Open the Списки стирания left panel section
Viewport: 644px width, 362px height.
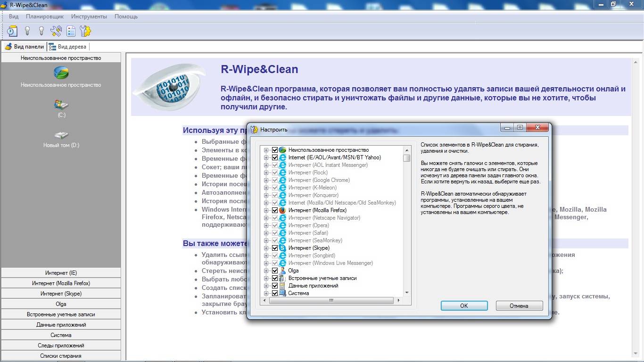[x=61, y=356]
